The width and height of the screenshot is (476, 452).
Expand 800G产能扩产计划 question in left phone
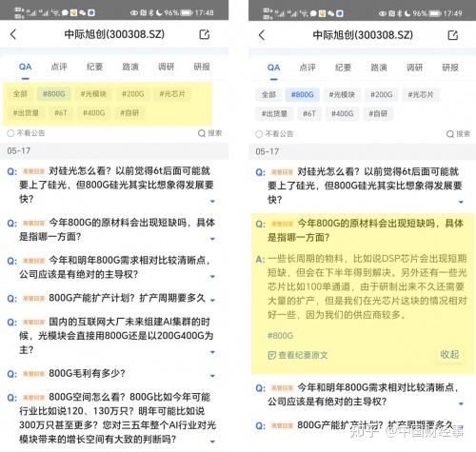click(x=212, y=300)
